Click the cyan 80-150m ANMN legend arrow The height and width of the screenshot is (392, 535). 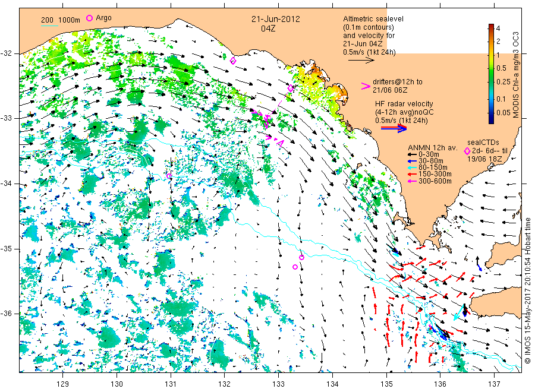(412, 167)
